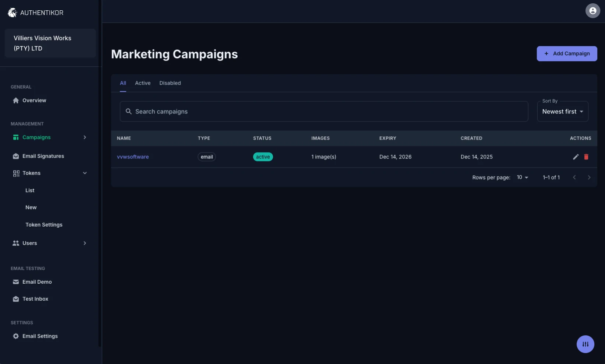Switch to the Active tab
The image size is (605, 364).
pyautogui.click(x=143, y=83)
